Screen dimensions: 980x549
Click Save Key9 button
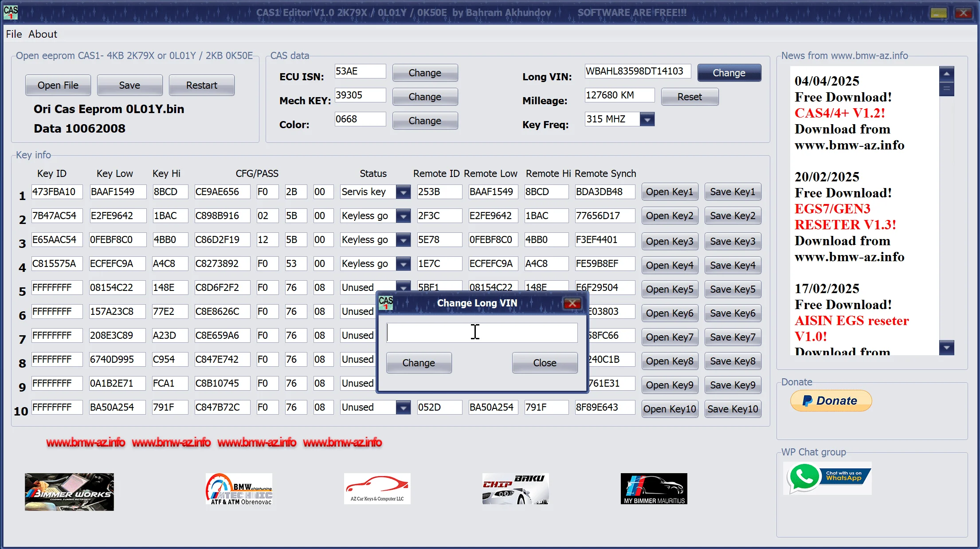(x=733, y=385)
